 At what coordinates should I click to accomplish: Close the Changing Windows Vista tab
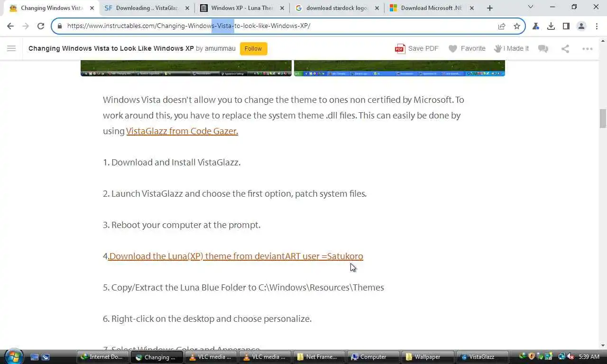[x=92, y=8]
